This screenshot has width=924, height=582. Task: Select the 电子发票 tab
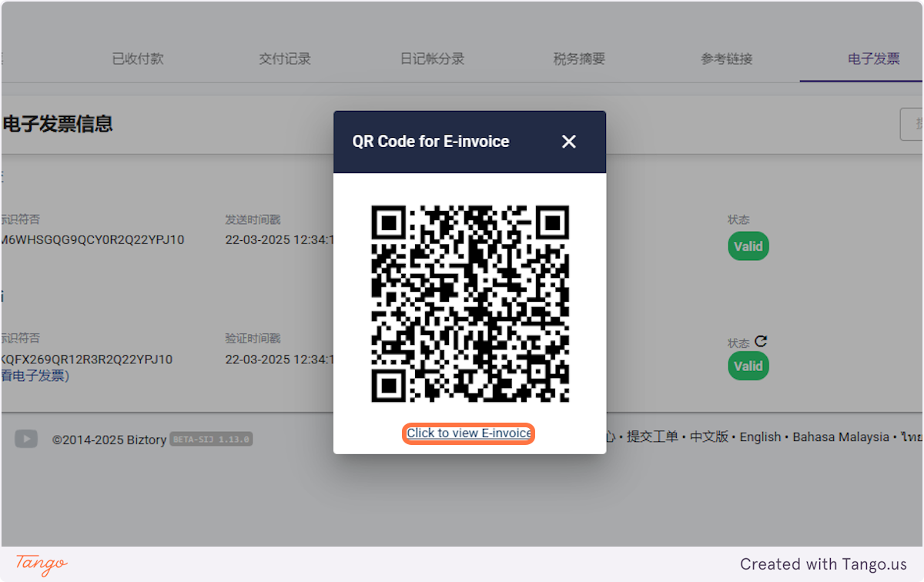[873, 59]
